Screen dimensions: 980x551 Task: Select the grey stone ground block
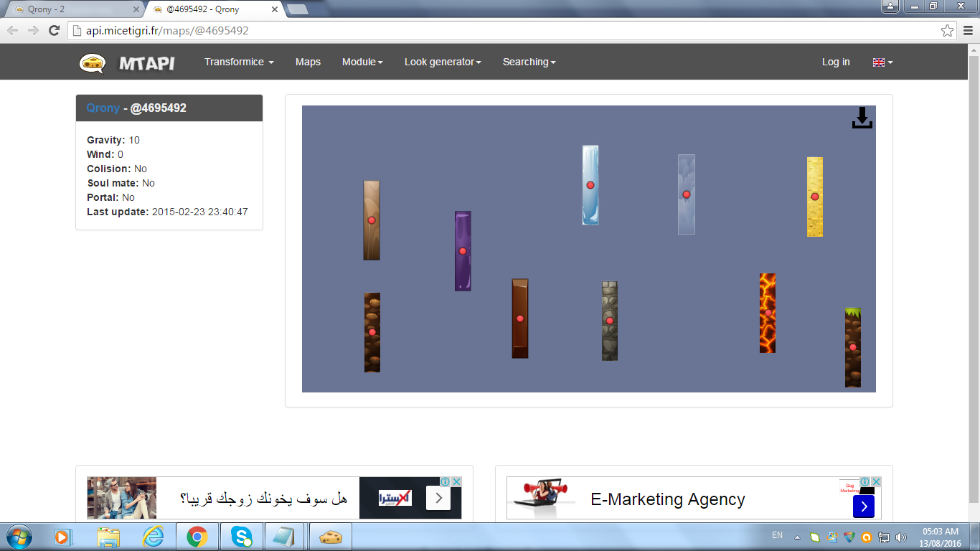click(610, 321)
